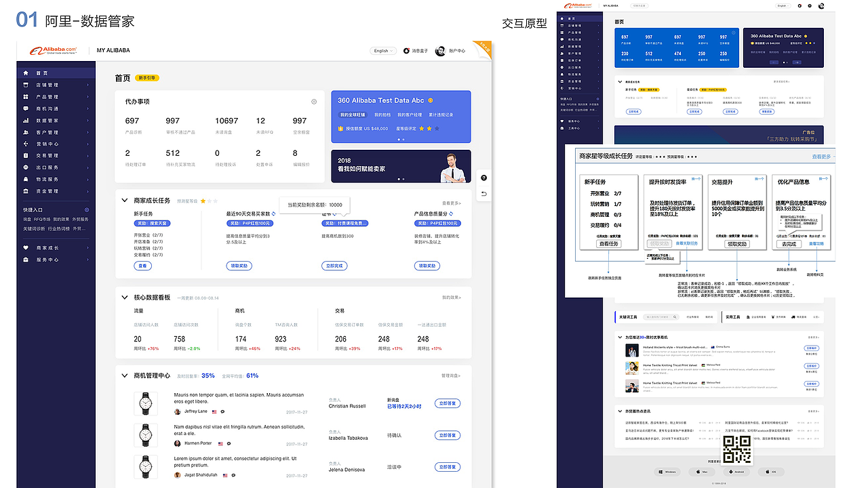Click second carousel dot on blue store card

click(x=403, y=139)
